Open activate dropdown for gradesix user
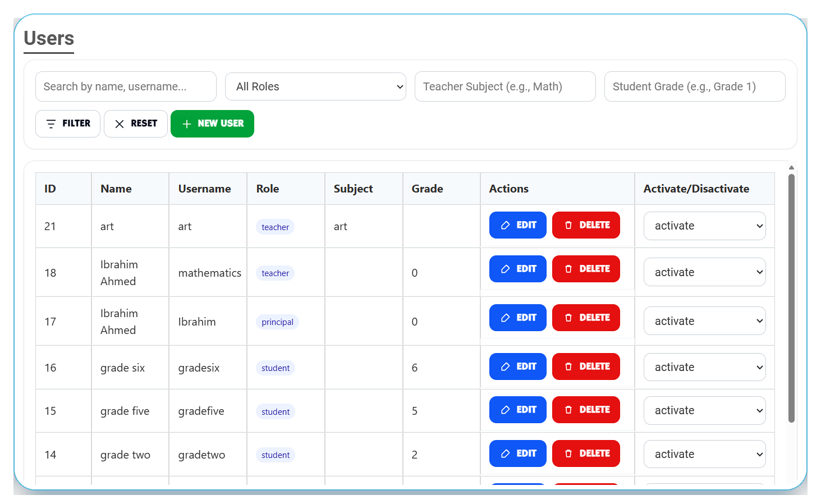This screenshot has height=504, width=821. tap(704, 367)
